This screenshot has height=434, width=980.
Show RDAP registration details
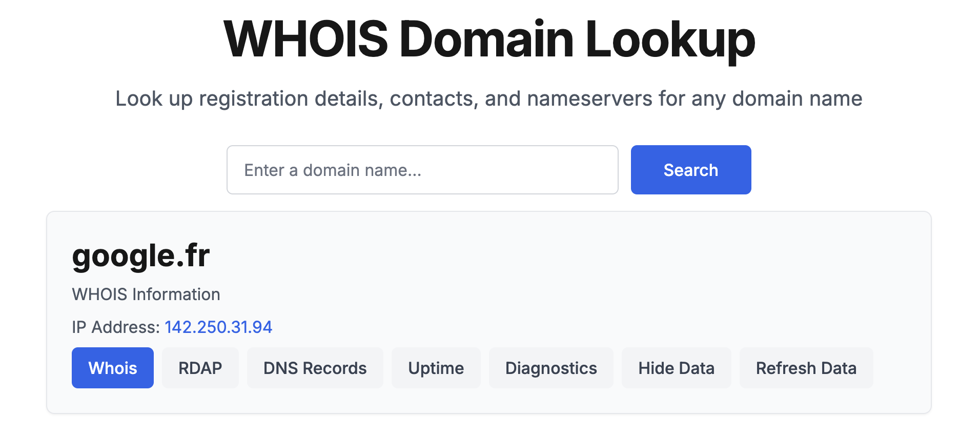[200, 367]
